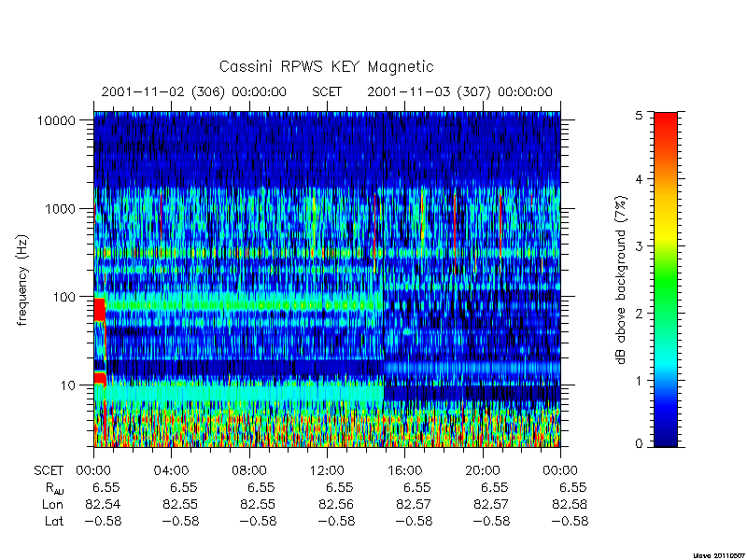Click the colorbar value 1

click(x=639, y=381)
